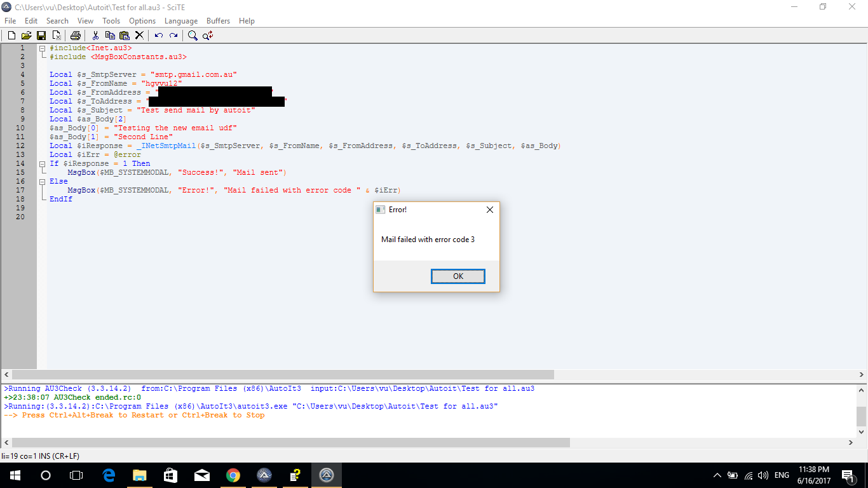Click the Close file toolbar icon

(57, 36)
